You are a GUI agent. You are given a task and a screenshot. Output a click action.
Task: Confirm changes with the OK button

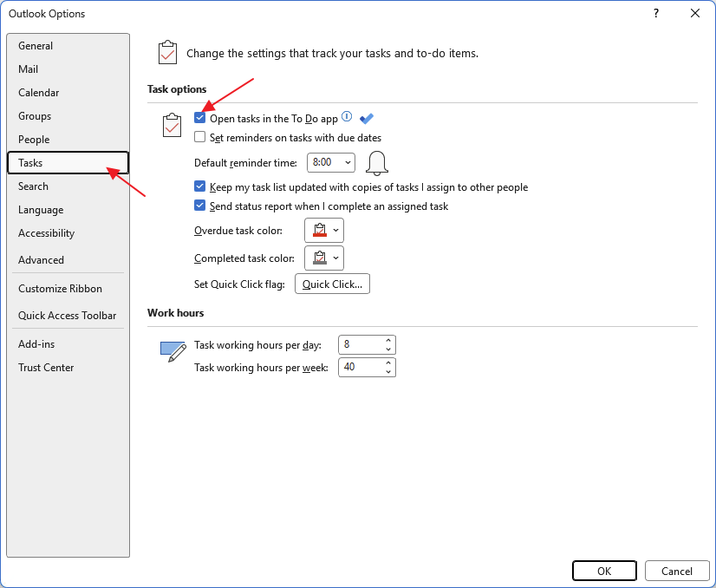coord(604,571)
